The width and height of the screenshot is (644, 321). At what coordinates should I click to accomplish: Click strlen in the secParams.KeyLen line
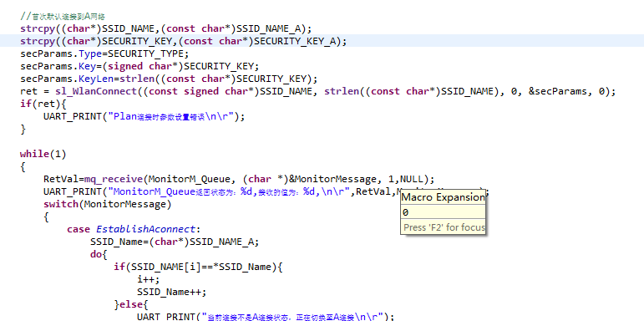coord(137,79)
